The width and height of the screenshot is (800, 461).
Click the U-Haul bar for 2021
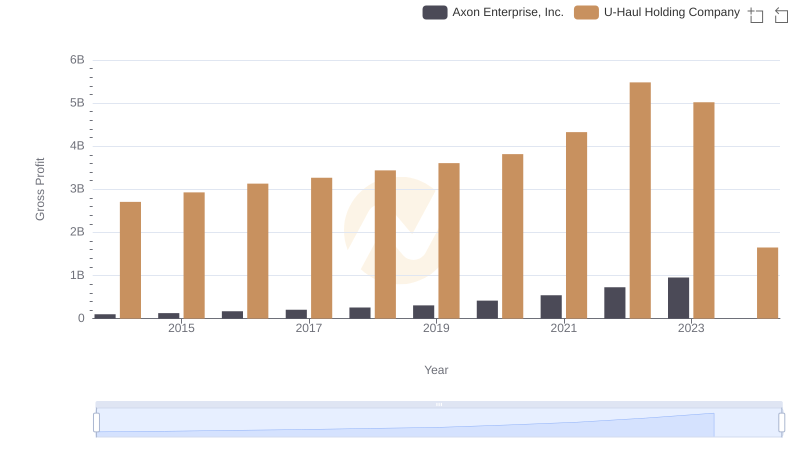pos(577,225)
